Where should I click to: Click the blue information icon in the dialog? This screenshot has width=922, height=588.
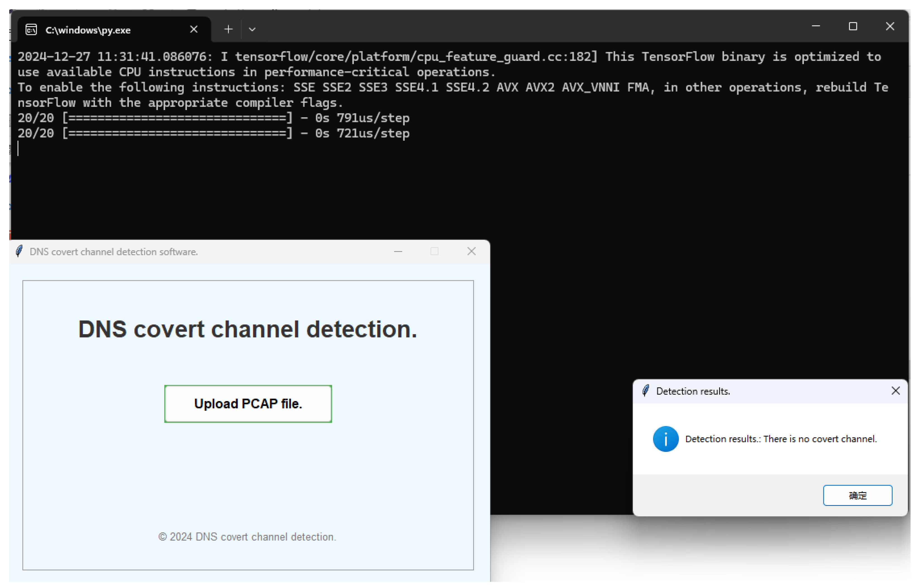point(666,439)
